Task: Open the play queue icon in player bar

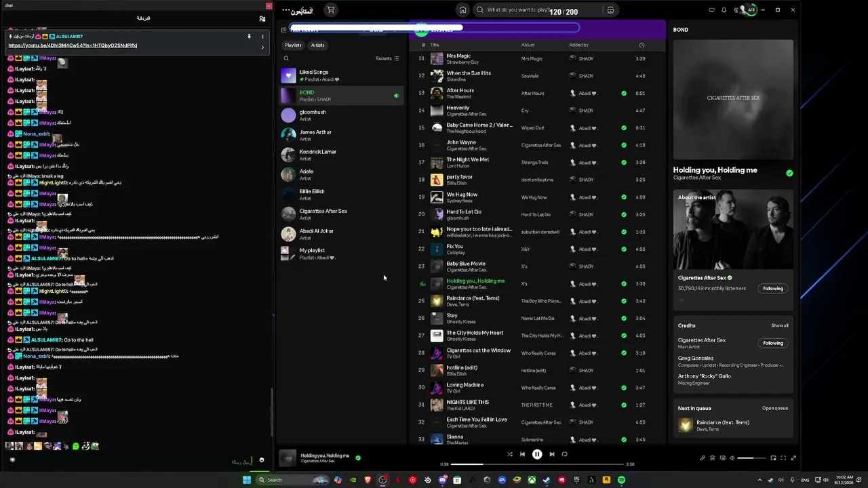Action: 712,458
